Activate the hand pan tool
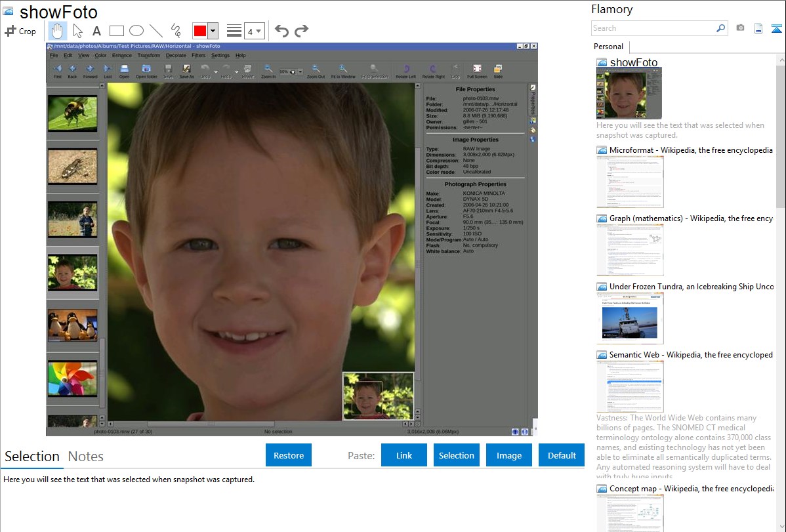 pos(57,31)
